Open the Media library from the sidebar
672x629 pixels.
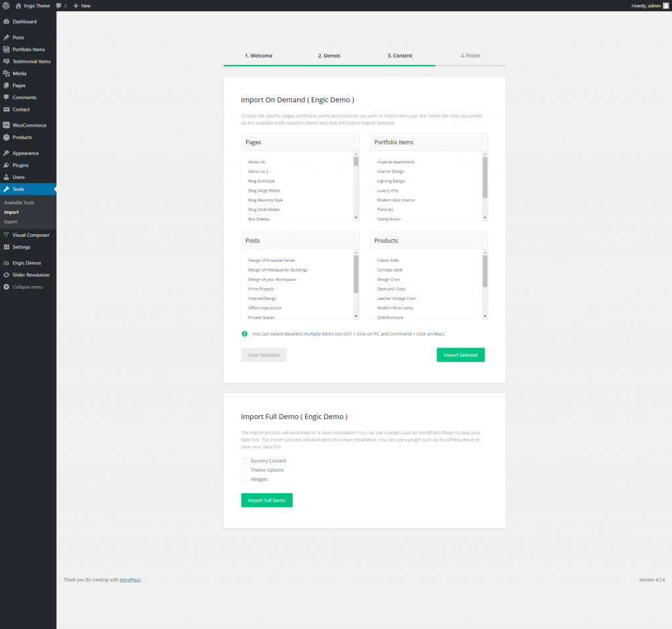(x=20, y=73)
